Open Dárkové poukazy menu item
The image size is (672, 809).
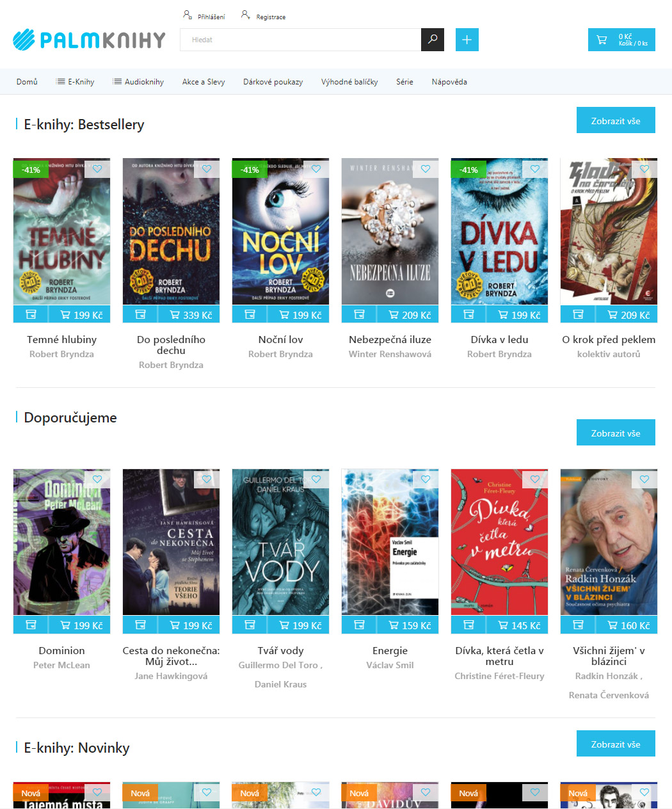273,82
